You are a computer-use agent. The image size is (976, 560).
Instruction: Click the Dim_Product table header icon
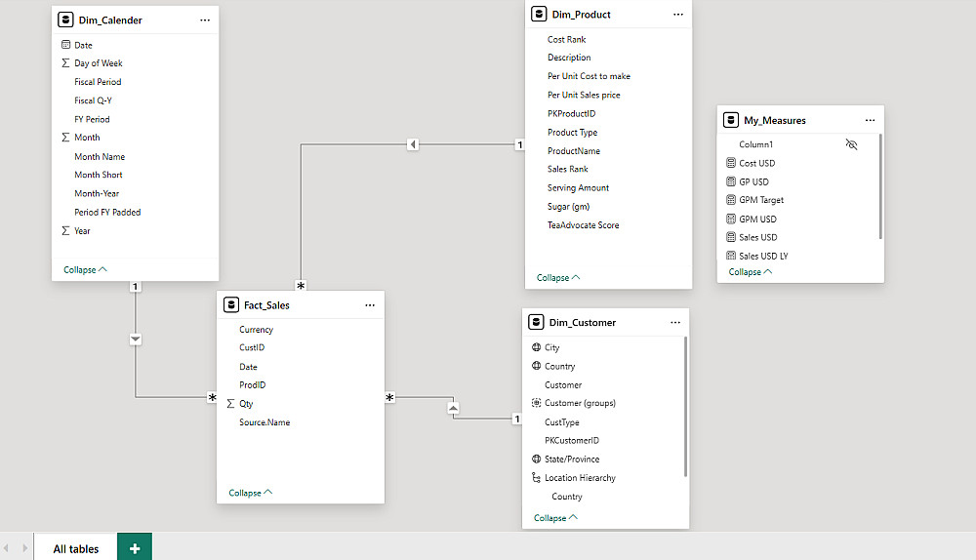click(539, 15)
